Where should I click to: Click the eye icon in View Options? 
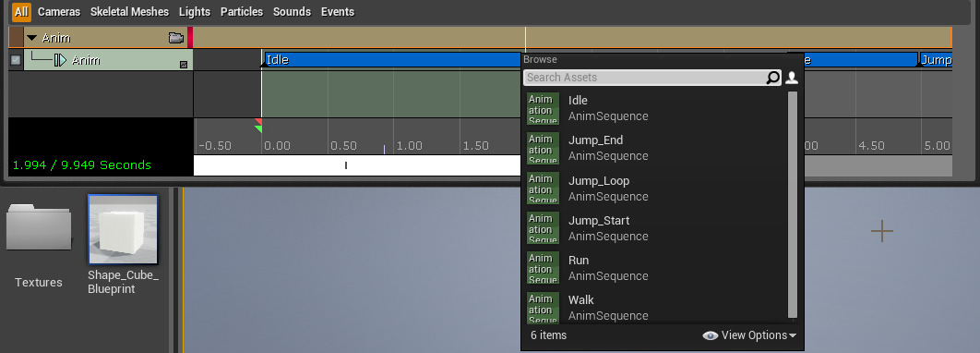(710, 335)
